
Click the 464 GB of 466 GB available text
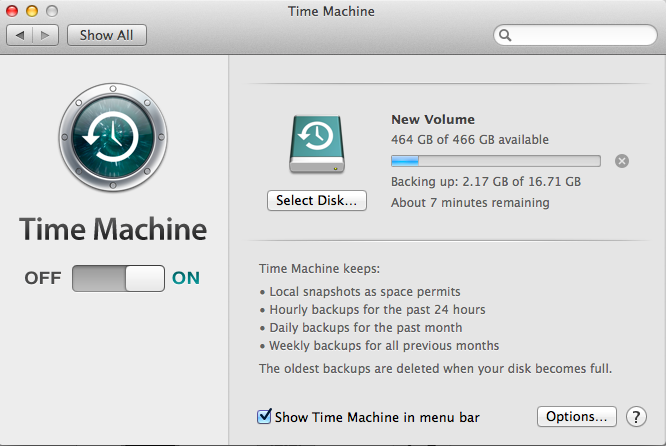pos(470,140)
